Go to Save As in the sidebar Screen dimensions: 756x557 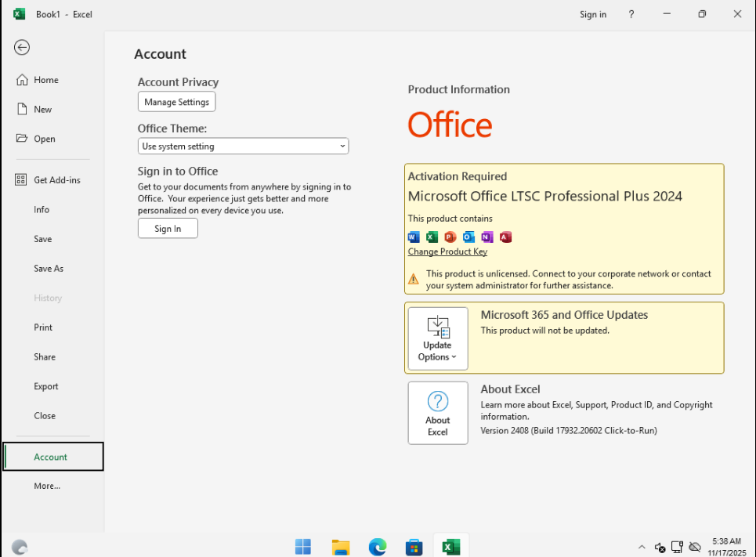[x=49, y=269]
